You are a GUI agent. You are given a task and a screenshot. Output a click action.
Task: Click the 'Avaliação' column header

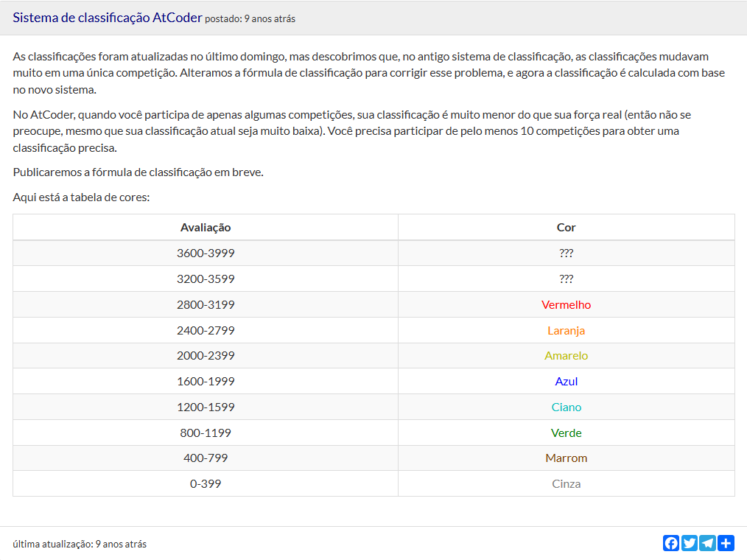tap(206, 228)
